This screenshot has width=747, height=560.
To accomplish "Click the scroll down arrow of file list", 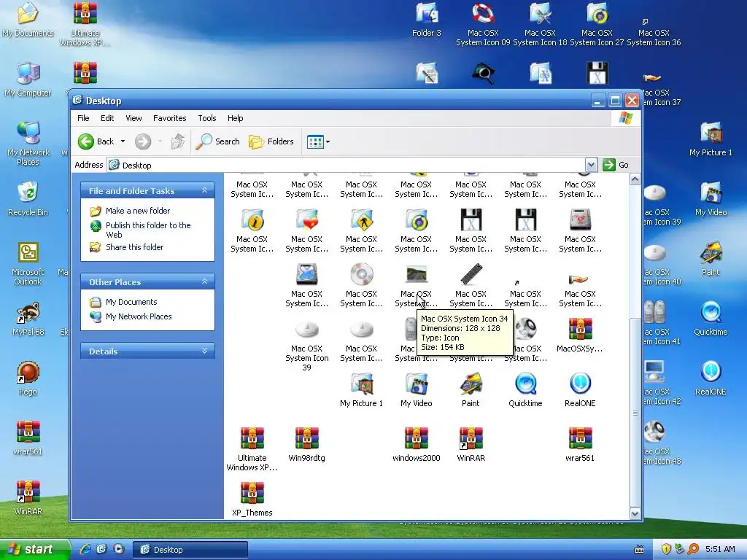I will (x=635, y=513).
